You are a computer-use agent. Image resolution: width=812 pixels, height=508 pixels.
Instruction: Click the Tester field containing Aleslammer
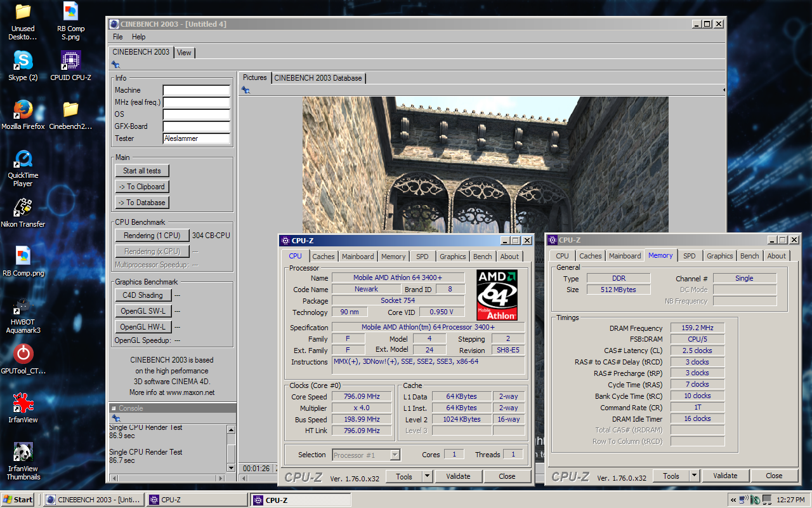(x=197, y=138)
